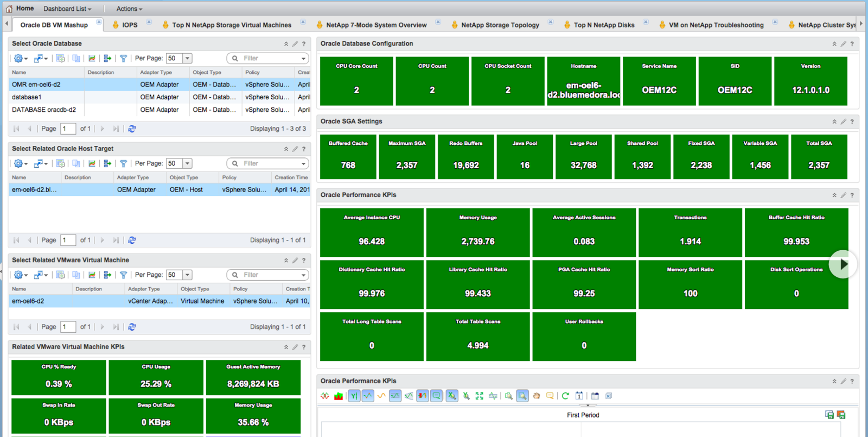Refresh the Select Related Oracle Host Target list
Screen dimensions: 868x437
[132, 240]
